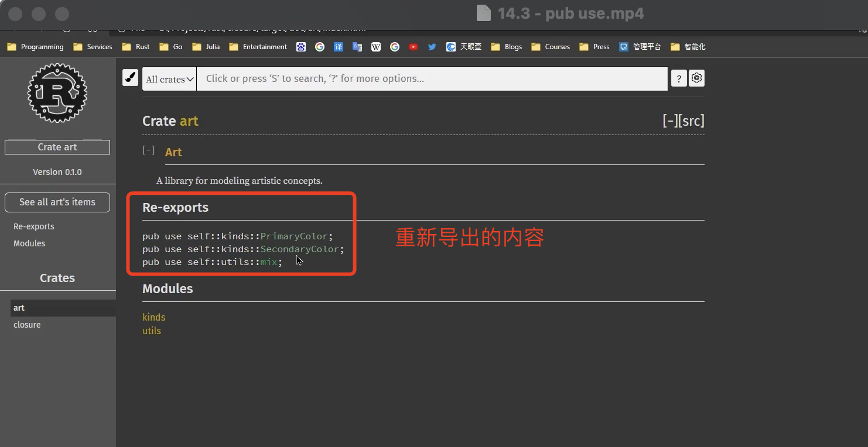This screenshot has height=447, width=868.
Task: Open the Wikipedia bookmark icon
Action: [376, 47]
